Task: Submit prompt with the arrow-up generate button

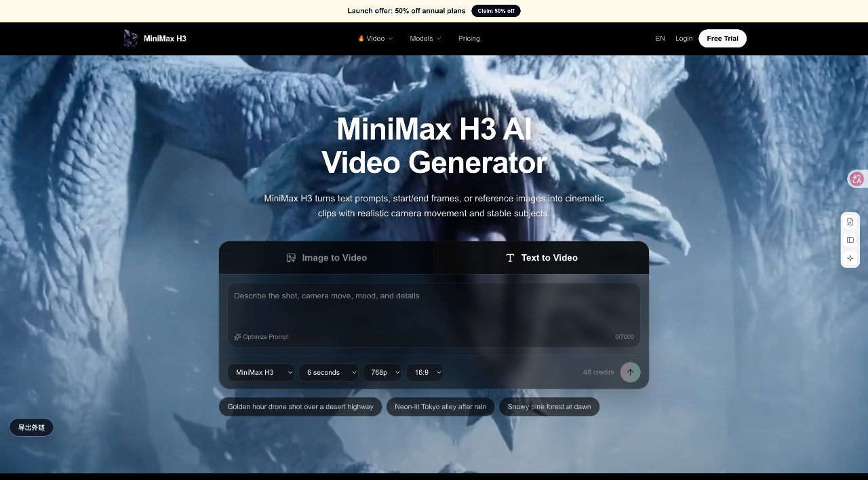Action: point(630,372)
